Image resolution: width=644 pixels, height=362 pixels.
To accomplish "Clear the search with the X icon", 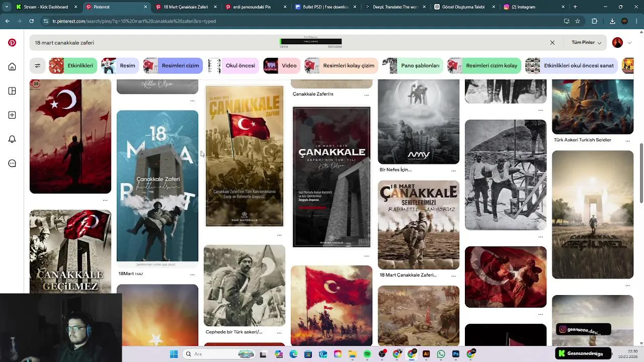I will pyautogui.click(x=552, y=43).
